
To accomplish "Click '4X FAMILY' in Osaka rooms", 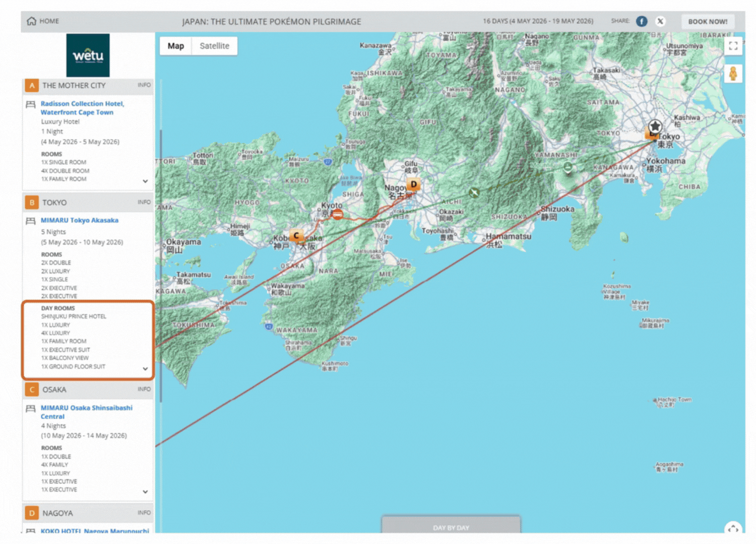I will coord(54,464).
